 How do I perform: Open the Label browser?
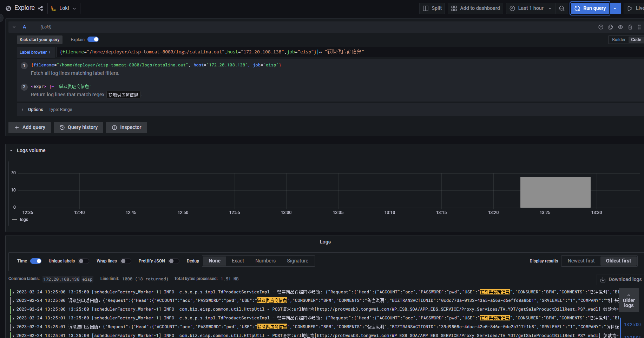coord(35,52)
